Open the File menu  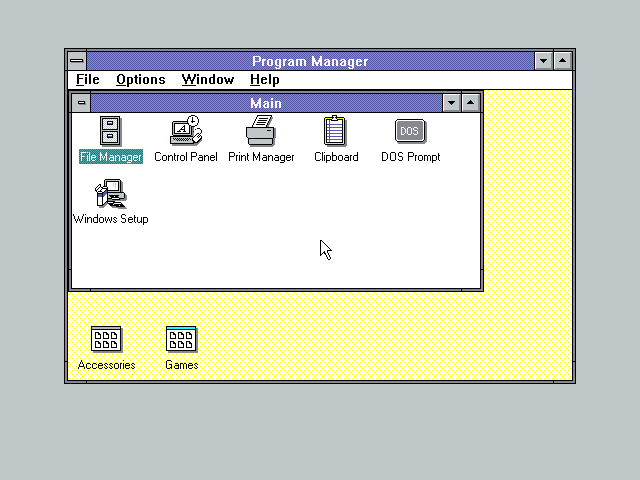[88, 80]
